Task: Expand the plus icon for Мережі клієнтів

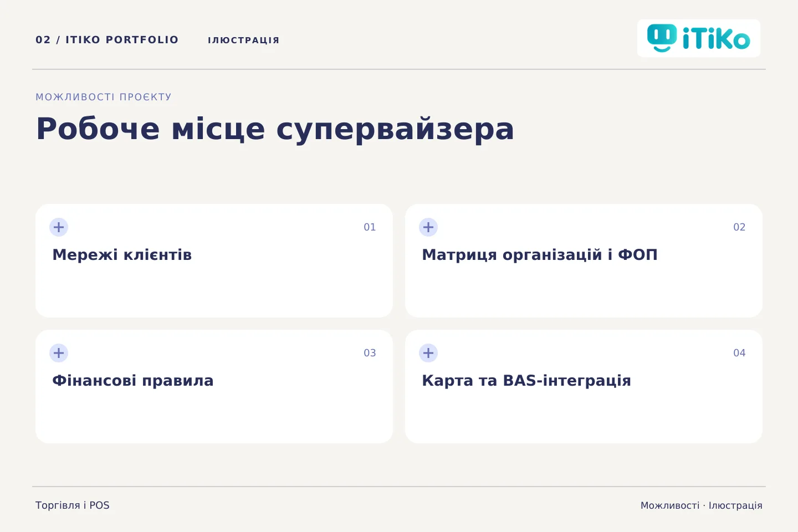Action: point(59,227)
